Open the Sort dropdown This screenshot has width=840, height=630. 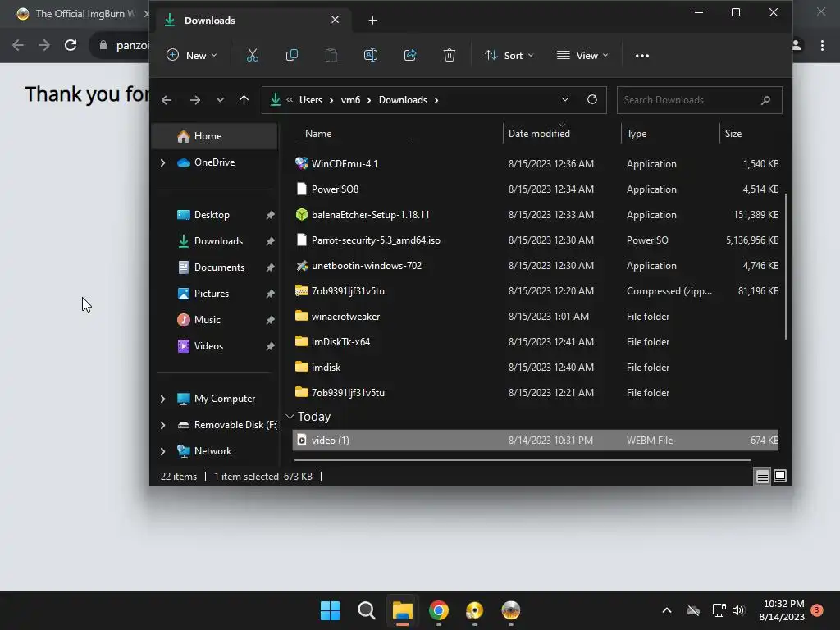(509, 55)
